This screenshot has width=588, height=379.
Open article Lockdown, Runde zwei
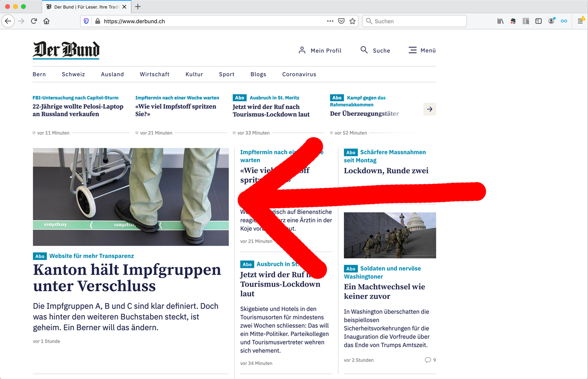coord(386,171)
